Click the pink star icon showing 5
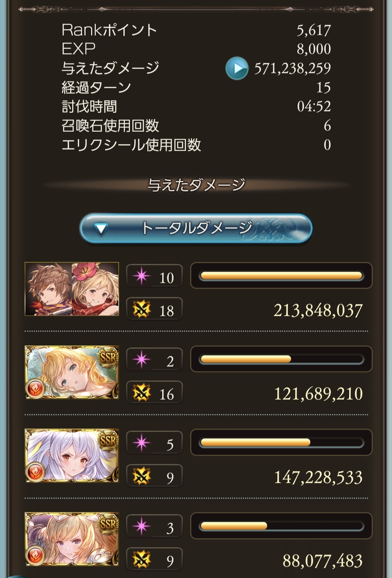The height and width of the screenshot is (578, 392). (x=142, y=443)
